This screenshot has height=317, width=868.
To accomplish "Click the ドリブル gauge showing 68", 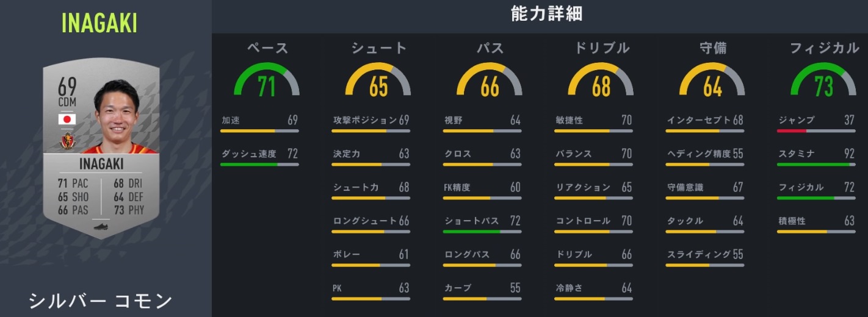I will coord(601,82).
